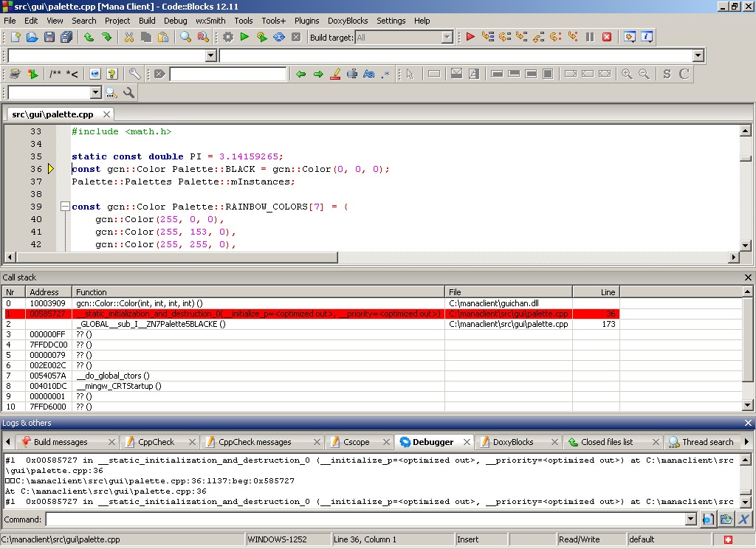Open the Settings menu

[x=391, y=21]
